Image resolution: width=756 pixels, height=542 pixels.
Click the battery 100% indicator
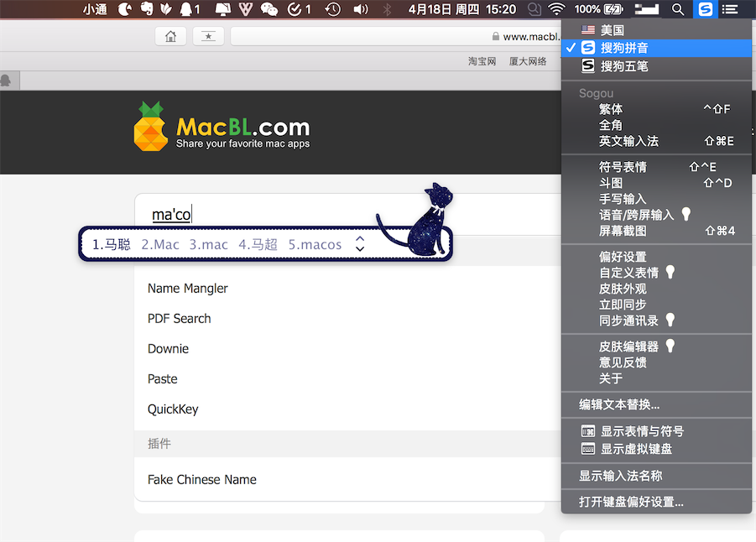coord(599,9)
